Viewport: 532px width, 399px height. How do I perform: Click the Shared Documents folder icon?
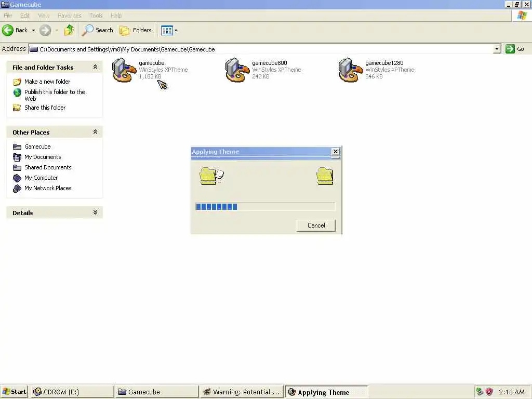pyautogui.click(x=17, y=168)
